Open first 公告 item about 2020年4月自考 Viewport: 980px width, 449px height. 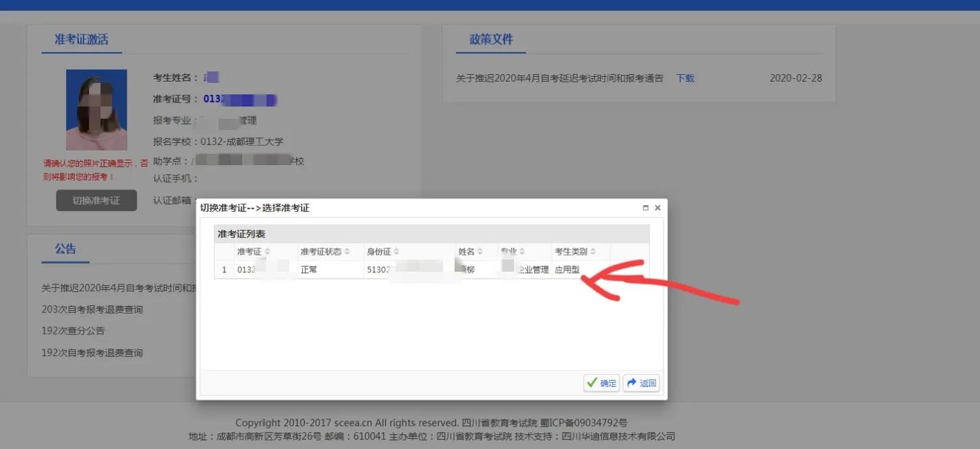(x=118, y=288)
